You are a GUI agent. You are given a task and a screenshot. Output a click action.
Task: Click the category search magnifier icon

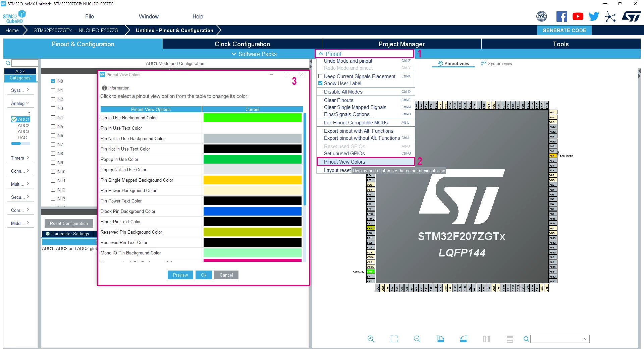tap(8, 63)
